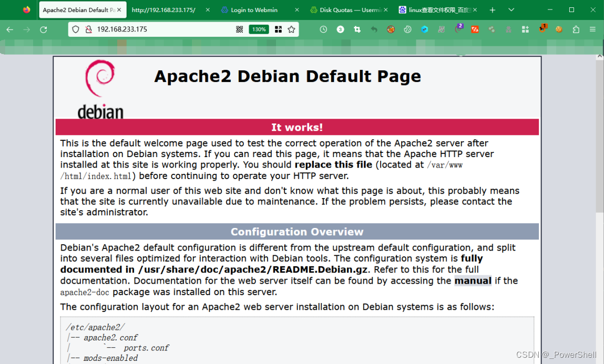Open the Firefox hamburger application menu
Viewport: 604px width, 364px height.
[x=592, y=29]
